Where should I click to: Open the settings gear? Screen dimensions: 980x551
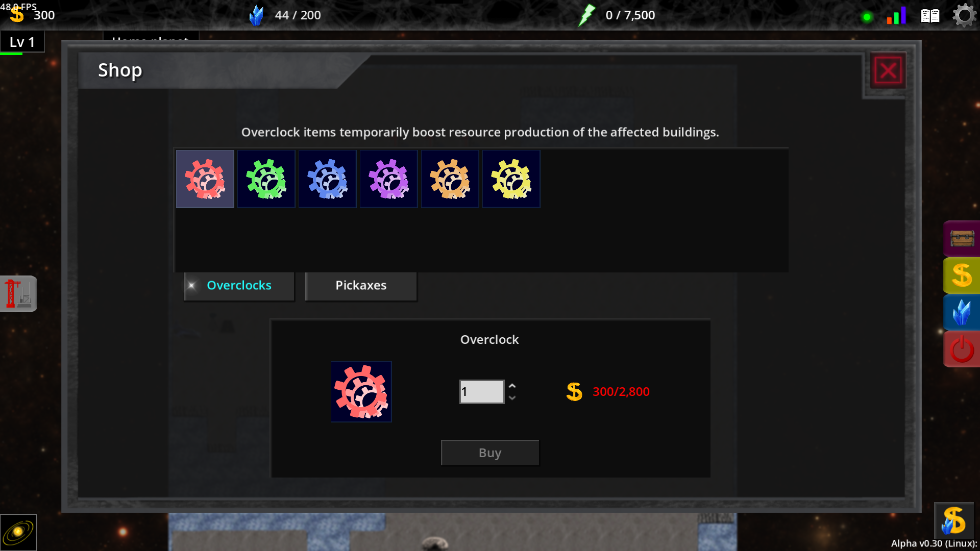coord(964,15)
